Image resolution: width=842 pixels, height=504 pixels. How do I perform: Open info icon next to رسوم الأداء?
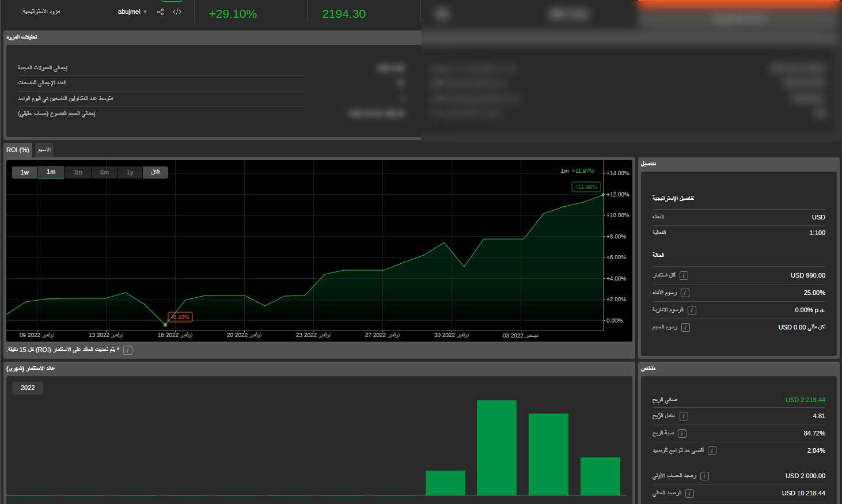point(685,293)
